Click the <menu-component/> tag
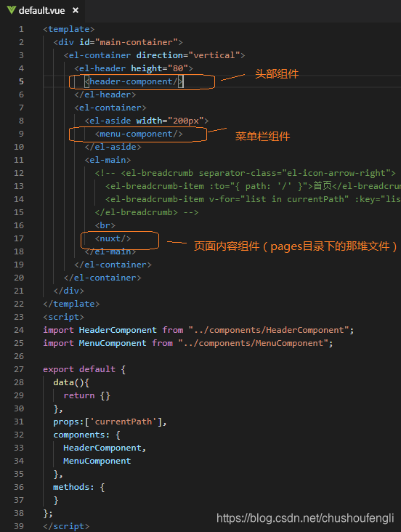401x532 pixels. pyautogui.click(x=139, y=134)
